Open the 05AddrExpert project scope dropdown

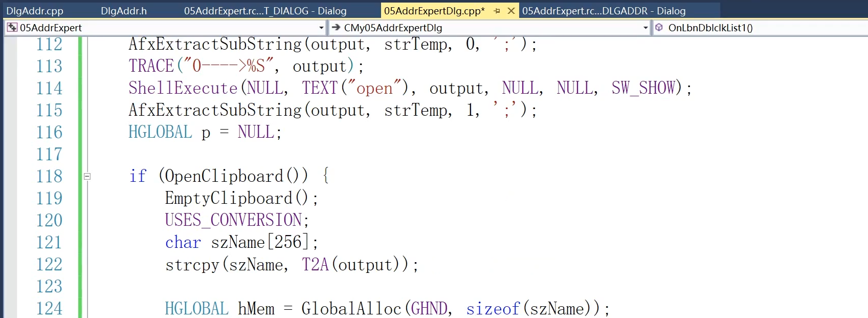coord(321,28)
